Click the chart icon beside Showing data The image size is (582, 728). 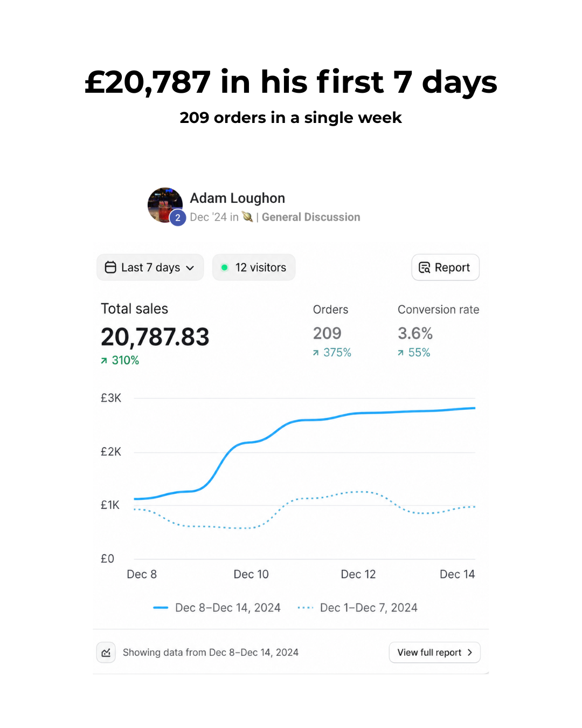click(106, 653)
